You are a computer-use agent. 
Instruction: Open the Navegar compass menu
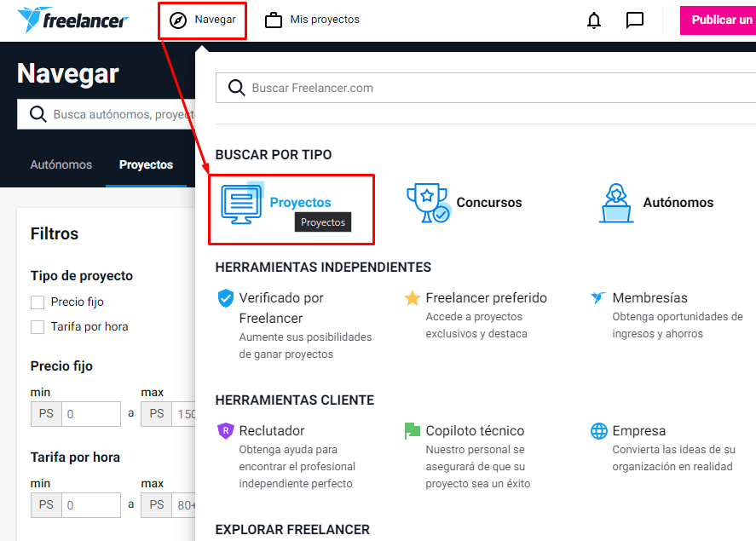pyautogui.click(x=203, y=20)
